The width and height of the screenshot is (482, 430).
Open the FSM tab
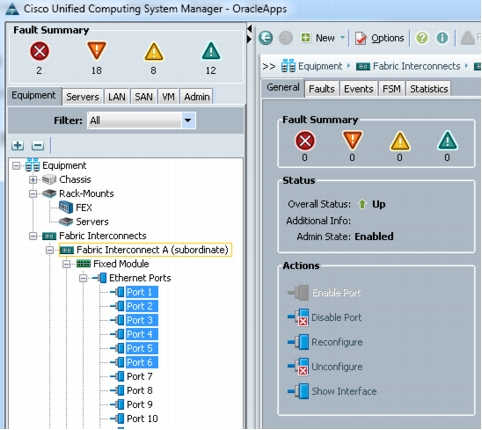[391, 89]
